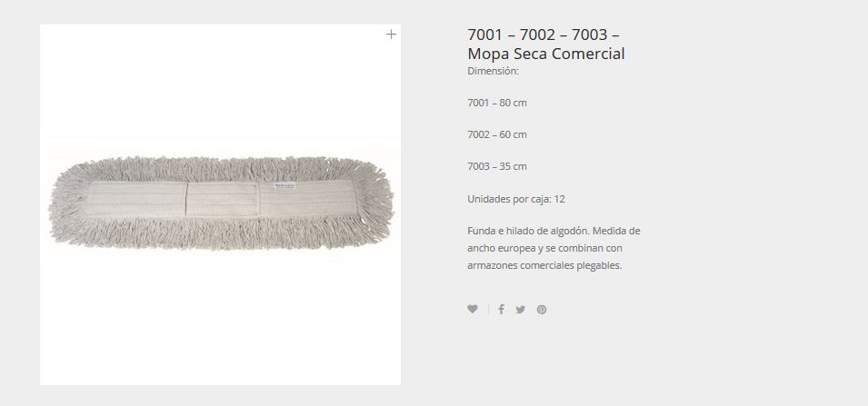
Task: Pin product on Pinterest
Action: pos(542,310)
